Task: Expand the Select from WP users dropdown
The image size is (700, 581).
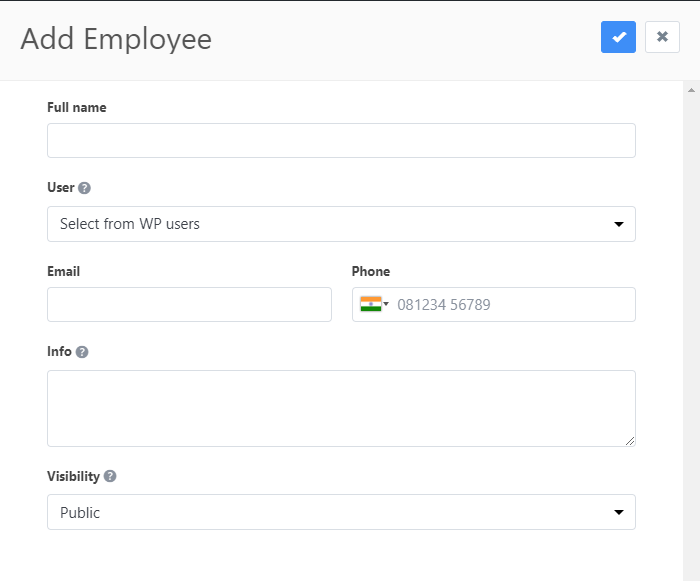Action: pyautogui.click(x=341, y=224)
